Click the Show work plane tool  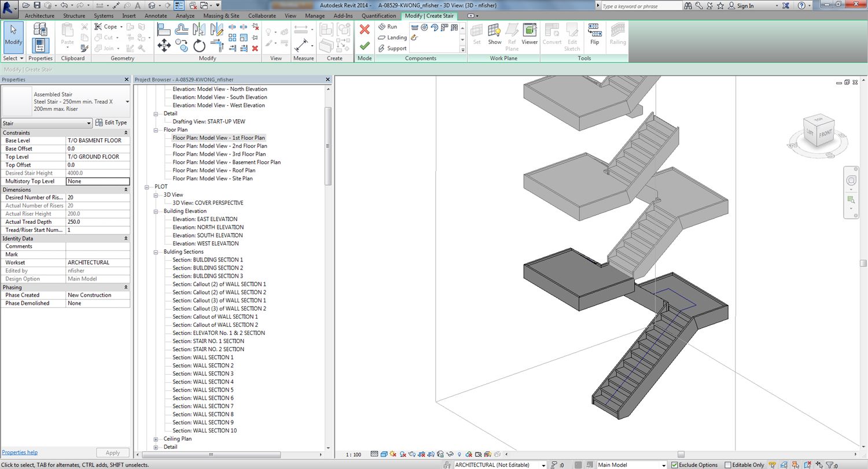495,35
